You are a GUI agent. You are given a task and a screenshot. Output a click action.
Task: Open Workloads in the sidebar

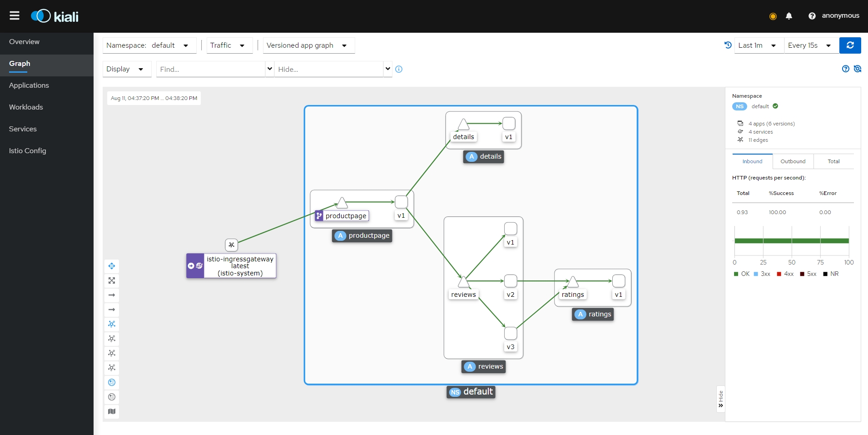tap(26, 107)
